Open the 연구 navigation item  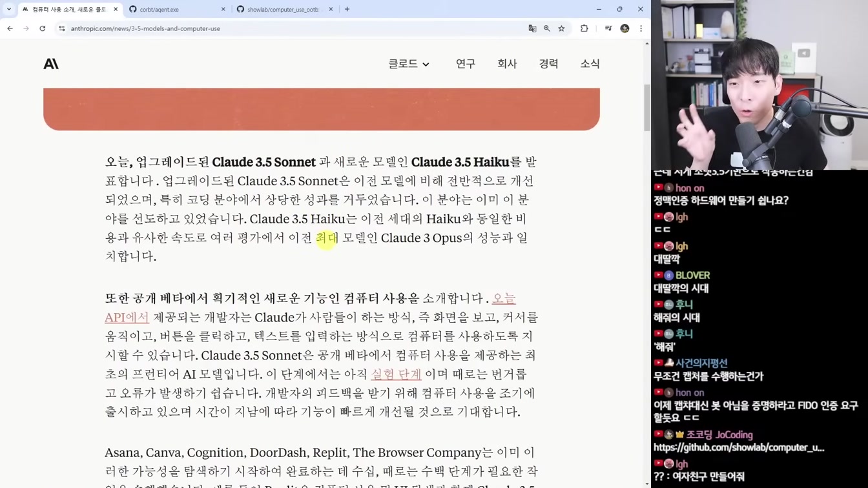coord(465,63)
